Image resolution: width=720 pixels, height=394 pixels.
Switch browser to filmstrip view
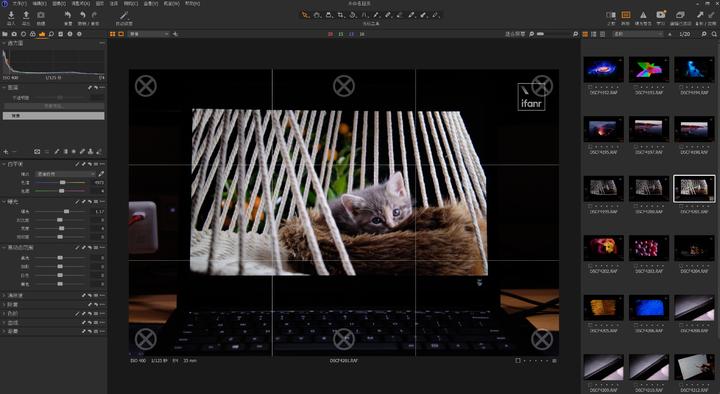pyautogui.click(x=602, y=34)
